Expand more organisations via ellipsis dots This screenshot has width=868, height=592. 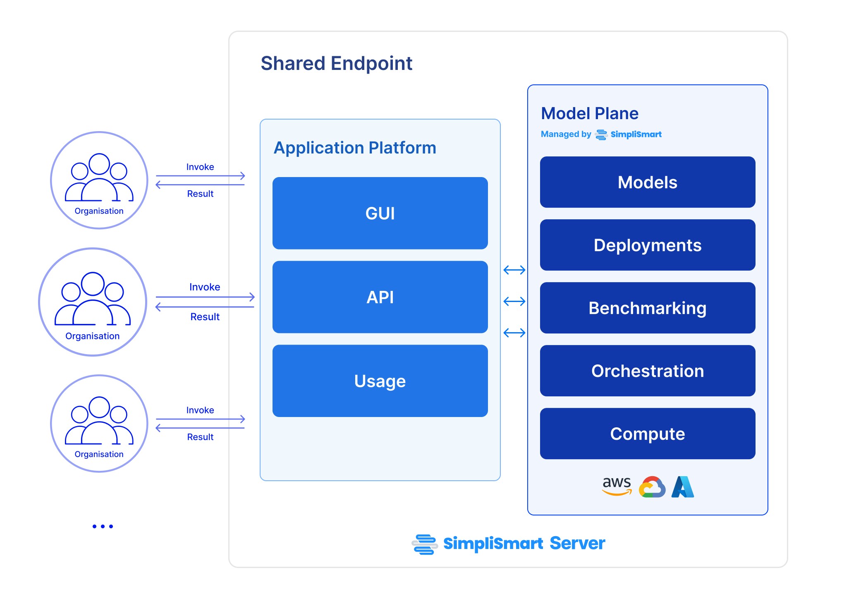click(x=102, y=526)
